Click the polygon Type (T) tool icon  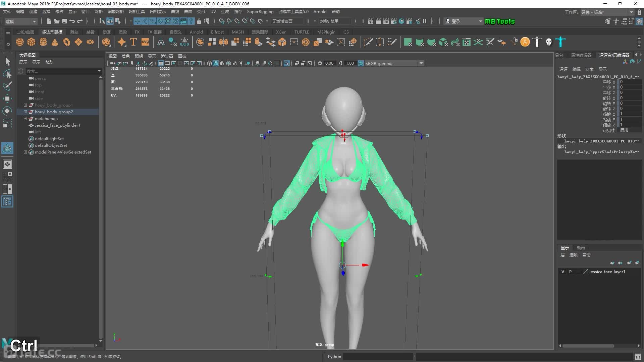(133, 42)
